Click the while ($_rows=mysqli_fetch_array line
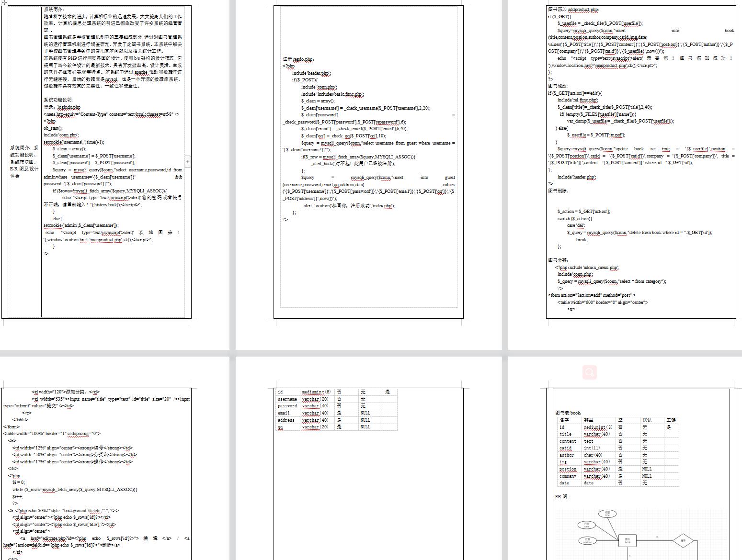The height and width of the screenshot is (560, 742). (x=75, y=490)
